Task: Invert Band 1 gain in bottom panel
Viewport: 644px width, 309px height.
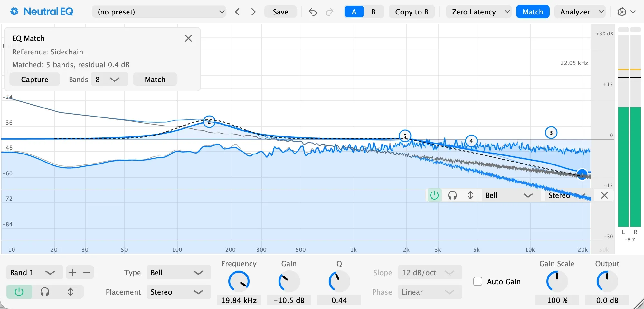Action: click(x=71, y=292)
